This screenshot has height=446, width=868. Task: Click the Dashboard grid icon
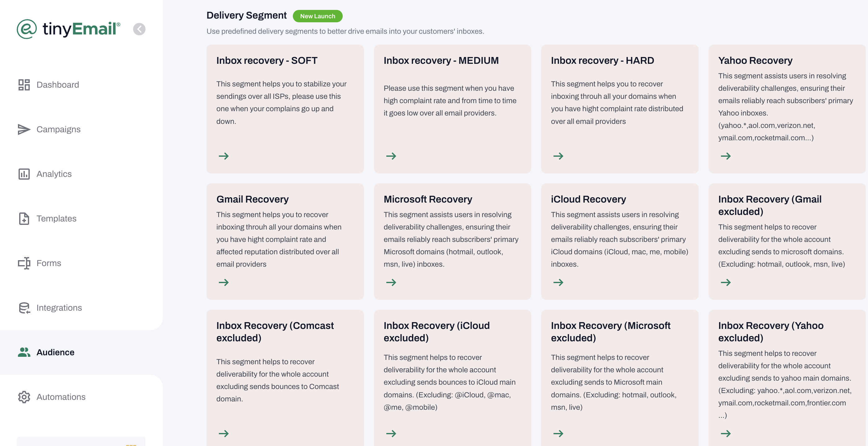(x=24, y=85)
